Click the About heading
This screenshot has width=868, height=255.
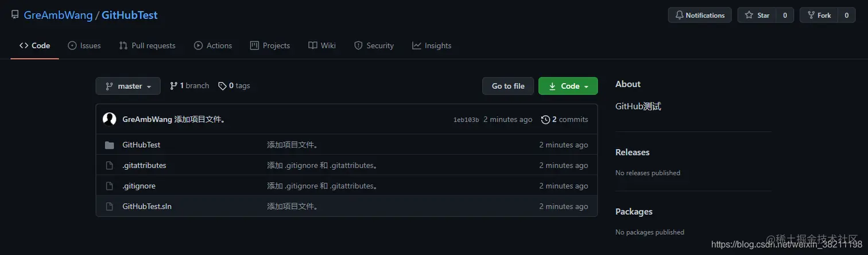coord(628,84)
